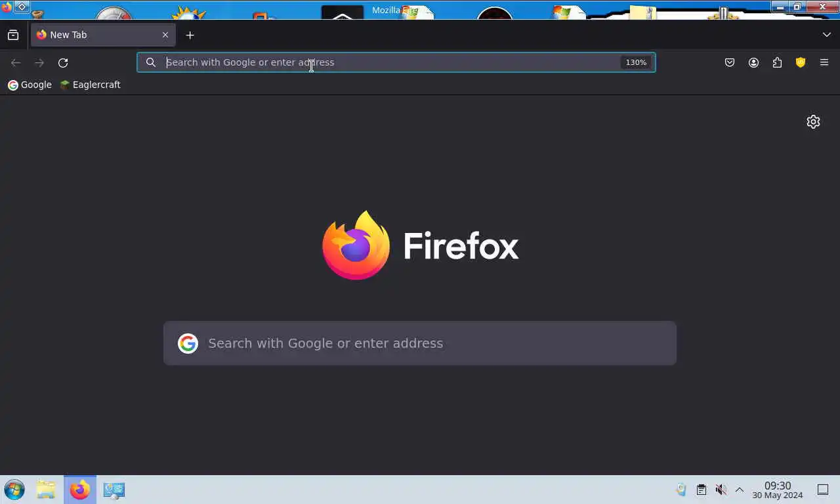This screenshot has height=504, width=840.
Task: Focus the top URL address bar field
Action: 396,62
